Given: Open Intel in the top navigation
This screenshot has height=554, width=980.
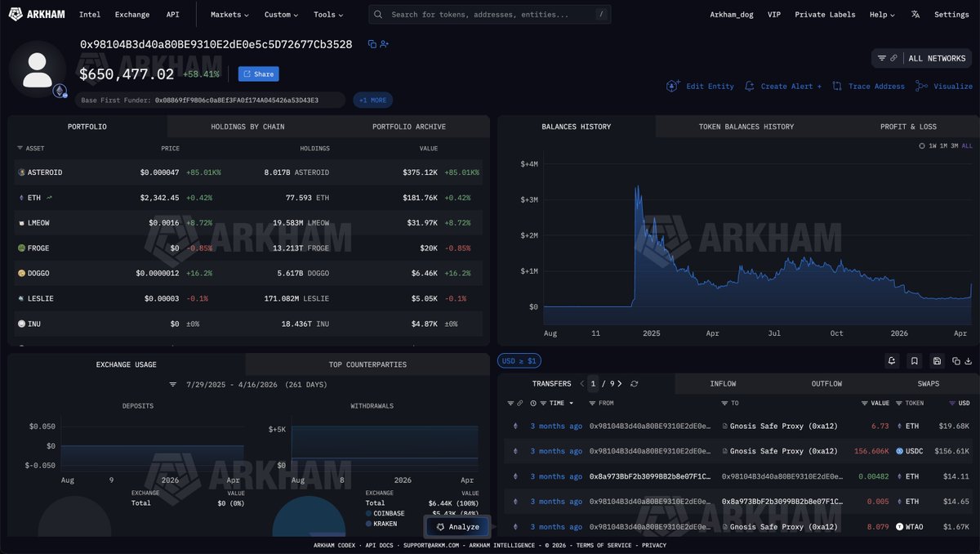Looking at the screenshot, I should 90,15.
